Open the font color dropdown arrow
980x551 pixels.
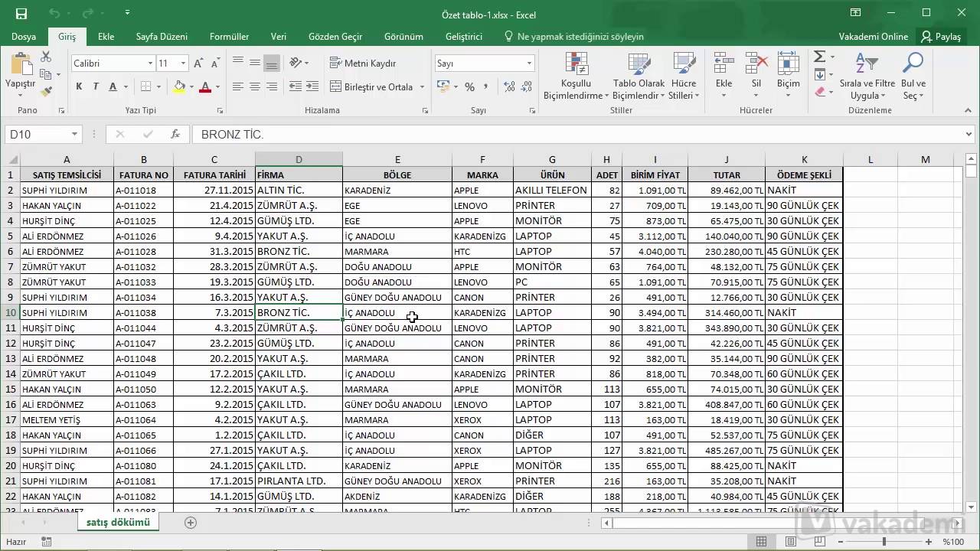pyautogui.click(x=217, y=87)
